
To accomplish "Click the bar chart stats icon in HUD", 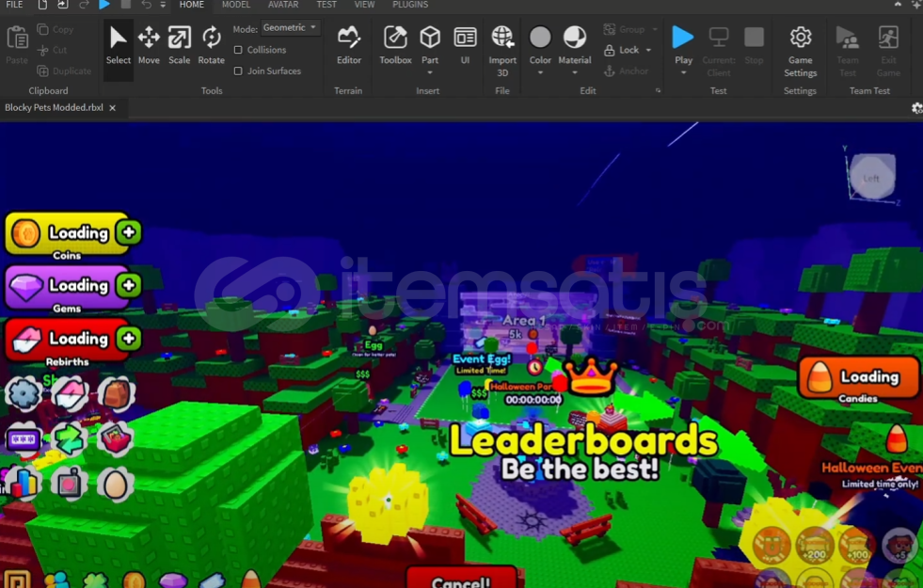I will (x=23, y=485).
